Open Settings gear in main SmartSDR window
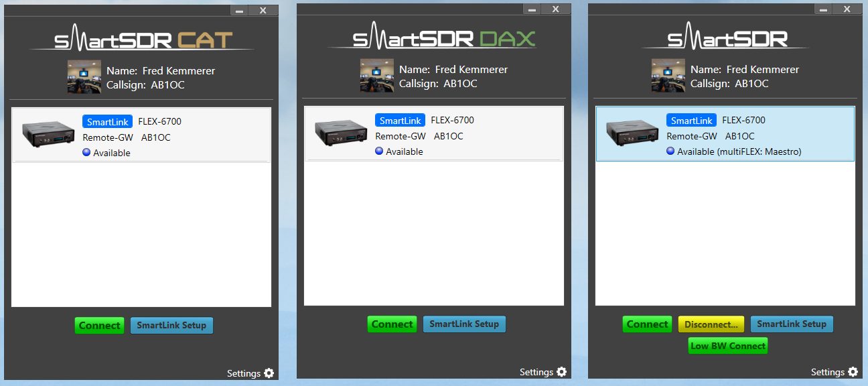The width and height of the screenshot is (868, 386). [853, 372]
